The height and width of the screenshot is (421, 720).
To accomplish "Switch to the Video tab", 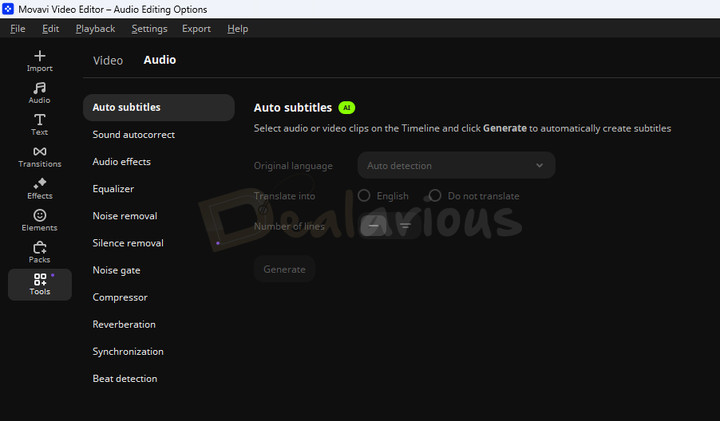I will (x=108, y=60).
